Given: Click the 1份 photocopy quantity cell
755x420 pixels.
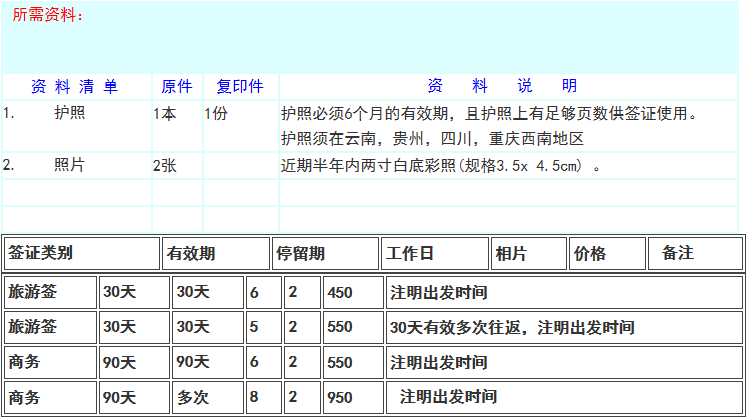Looking at the screenshot, I should (216, 113).
